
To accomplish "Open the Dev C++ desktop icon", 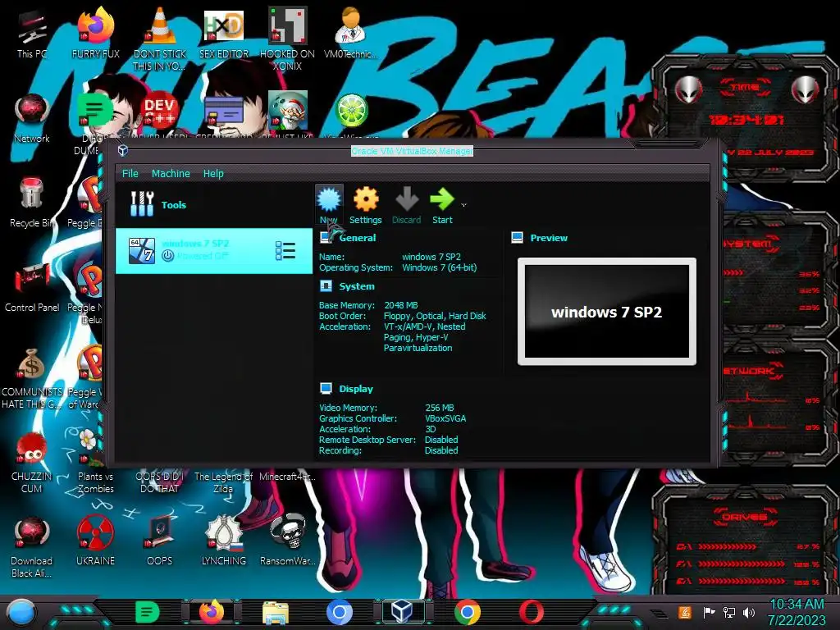I will (159, 112).
